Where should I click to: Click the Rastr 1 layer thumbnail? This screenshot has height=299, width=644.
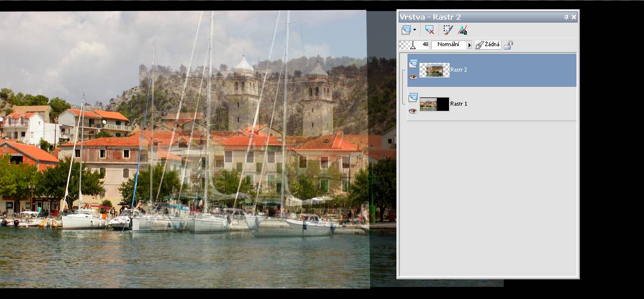tap(434, 104)
